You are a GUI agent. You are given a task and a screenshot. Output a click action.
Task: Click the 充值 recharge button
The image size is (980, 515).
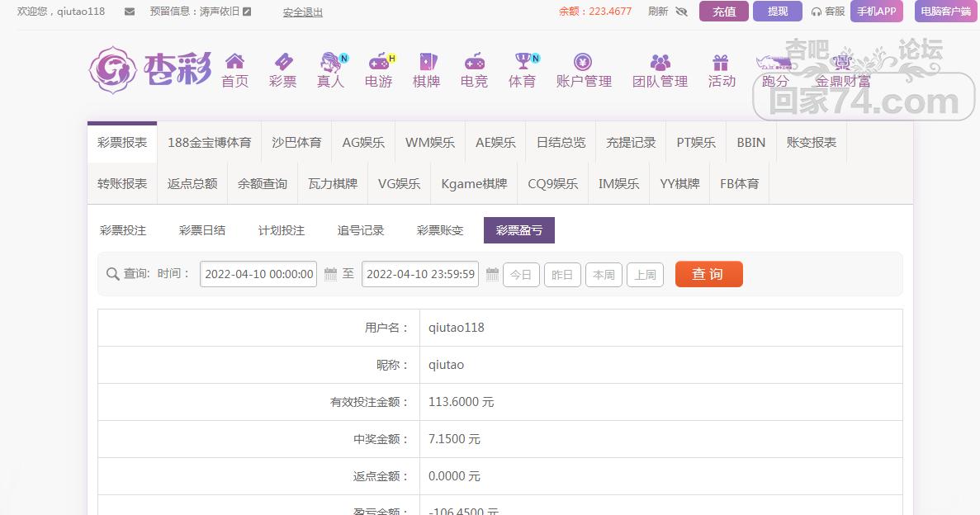pyautogui.click(x=724, y=12)
